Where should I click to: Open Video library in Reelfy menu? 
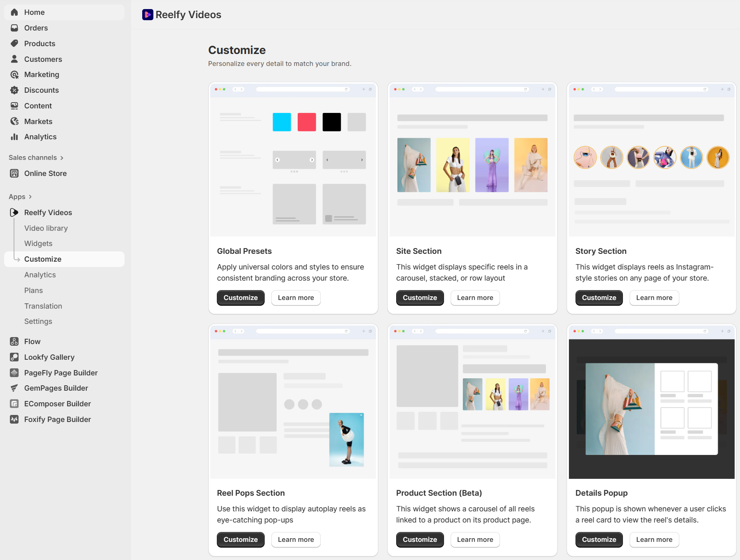(46, 228)
